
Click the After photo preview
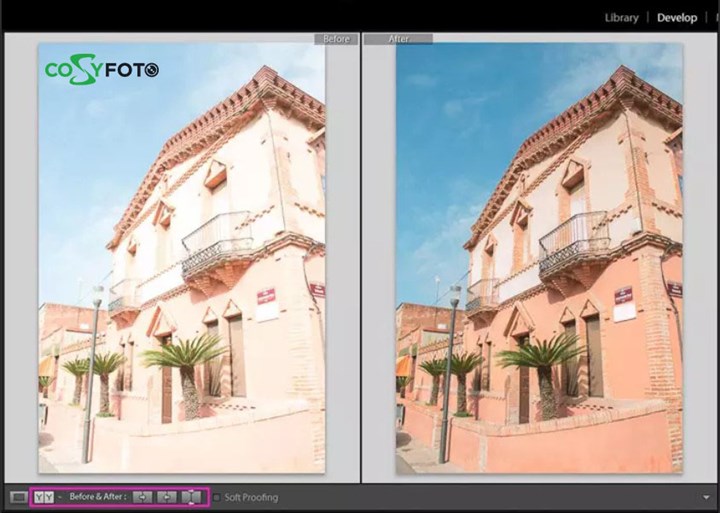coord(539,258)
